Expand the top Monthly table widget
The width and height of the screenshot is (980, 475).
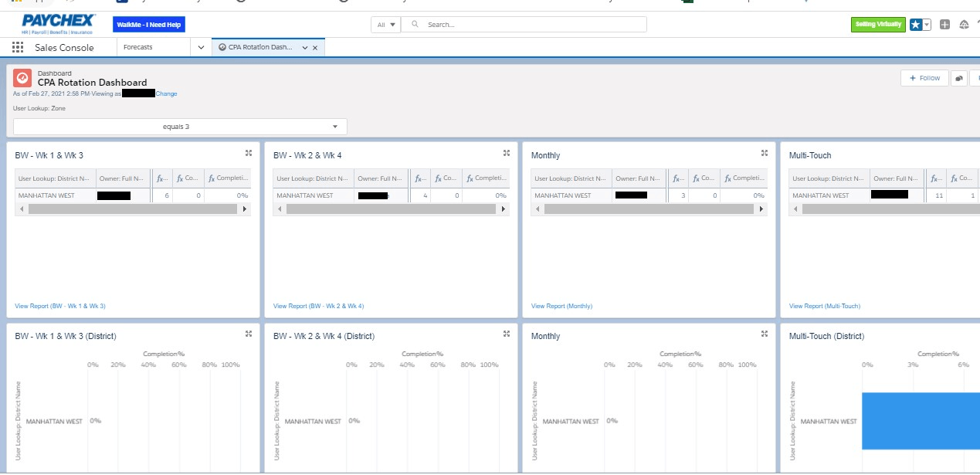765,153
